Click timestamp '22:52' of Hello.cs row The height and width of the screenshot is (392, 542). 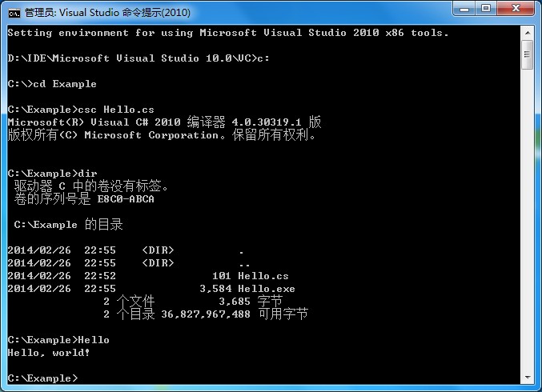pyautogui.click(x=100, y=276)
